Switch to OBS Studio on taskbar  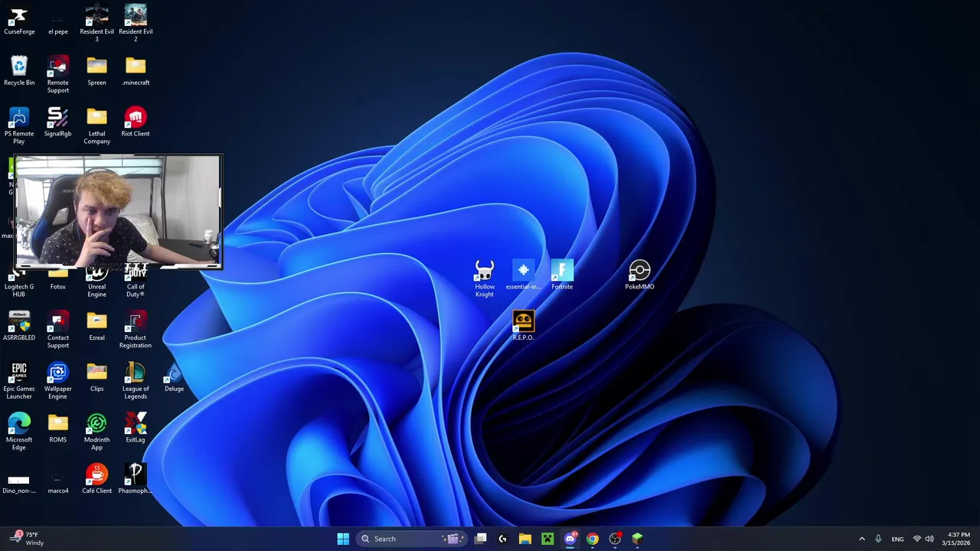point(615,539)
